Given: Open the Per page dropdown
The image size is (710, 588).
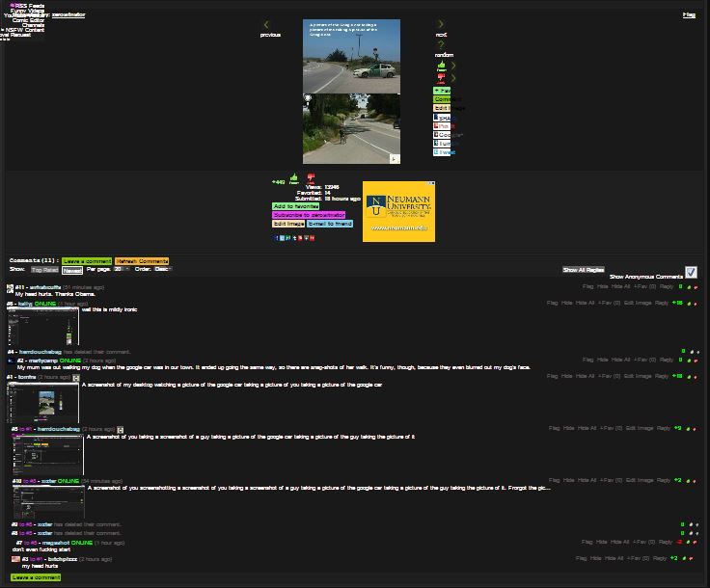Looking at the screenshot, I should 122,270.
